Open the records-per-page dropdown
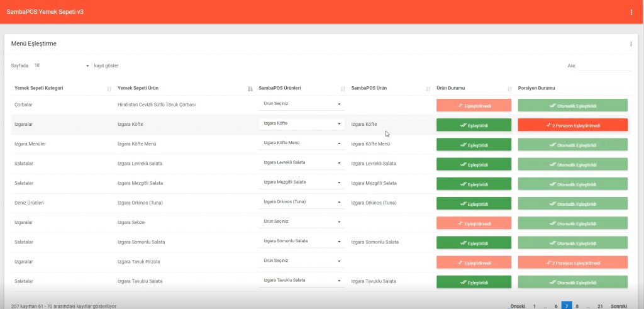644x309 pixels. pos(62,65)
